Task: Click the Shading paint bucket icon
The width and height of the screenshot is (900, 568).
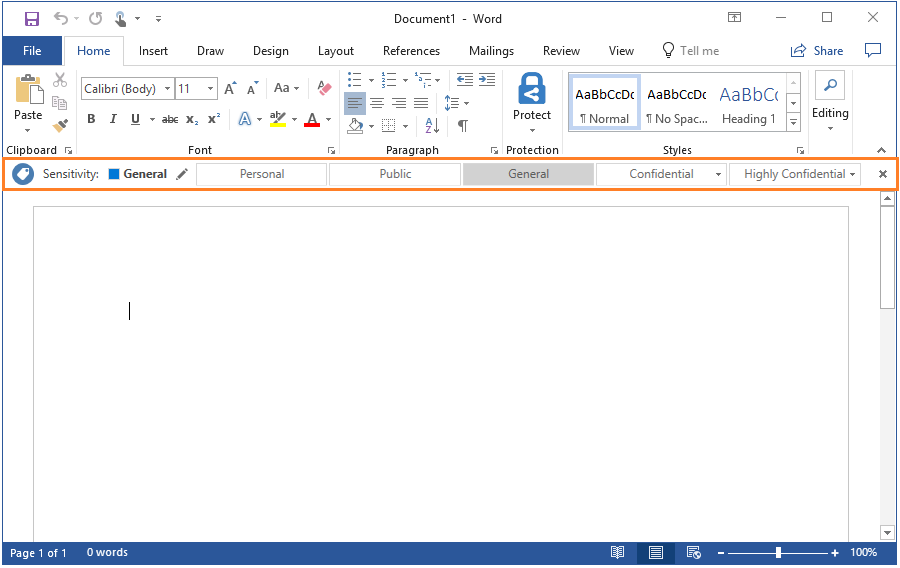Action: tap(355, 125)
